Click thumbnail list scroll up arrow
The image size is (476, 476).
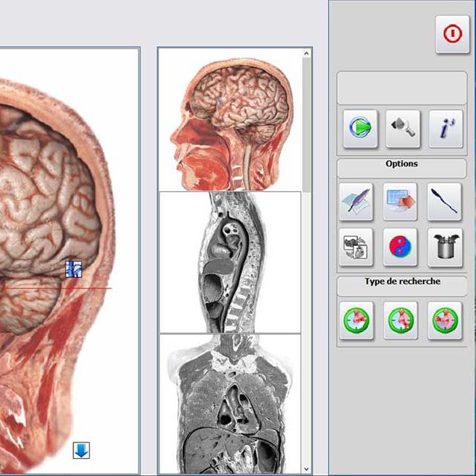coord(306,54)
